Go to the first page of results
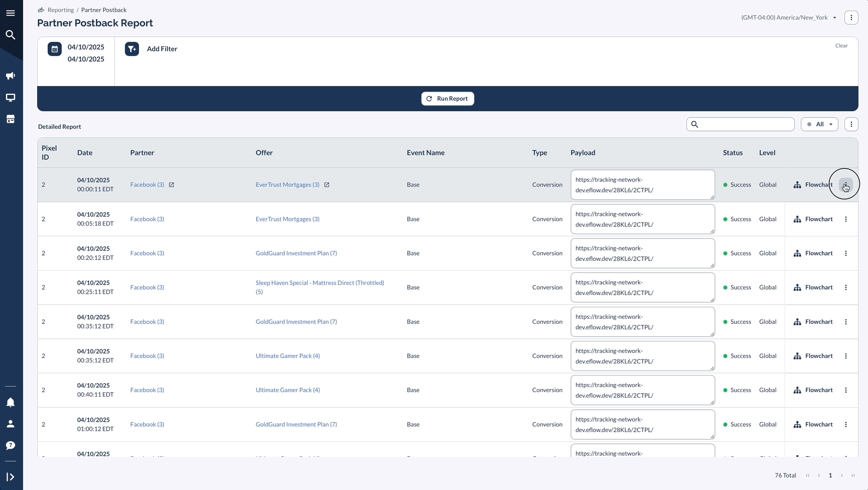This screenshot has height=490, width=868. (x=807, y=475)
